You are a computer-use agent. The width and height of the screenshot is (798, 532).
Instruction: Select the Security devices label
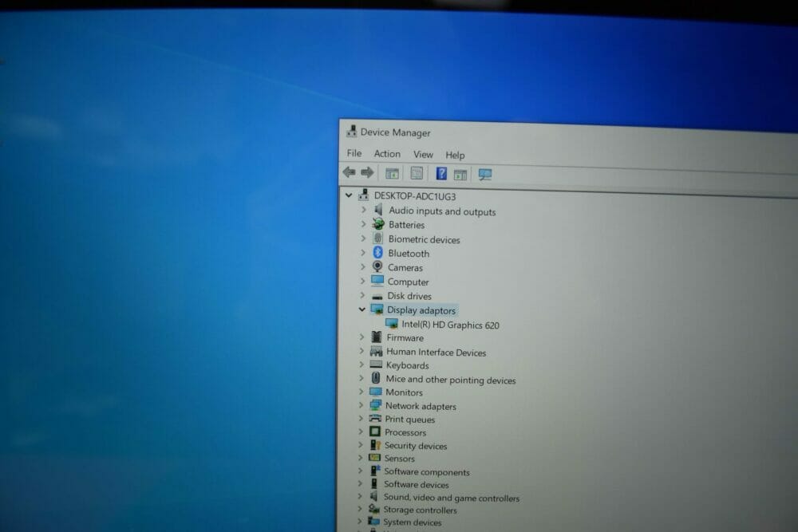(415, 446)
